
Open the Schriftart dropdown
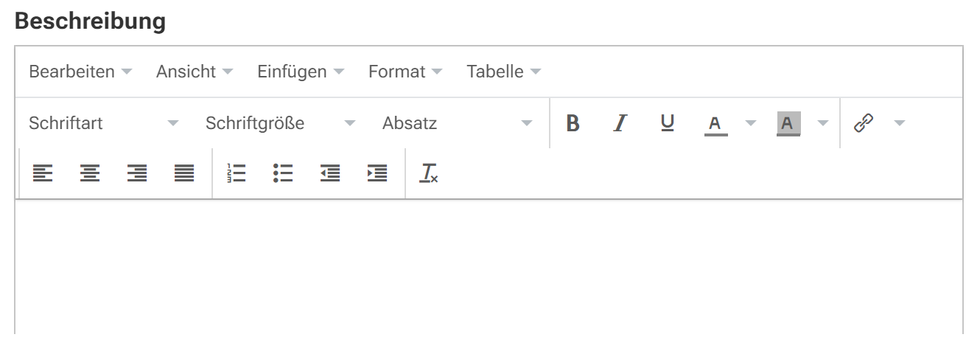pyautogui.click(x=104, y=123)
